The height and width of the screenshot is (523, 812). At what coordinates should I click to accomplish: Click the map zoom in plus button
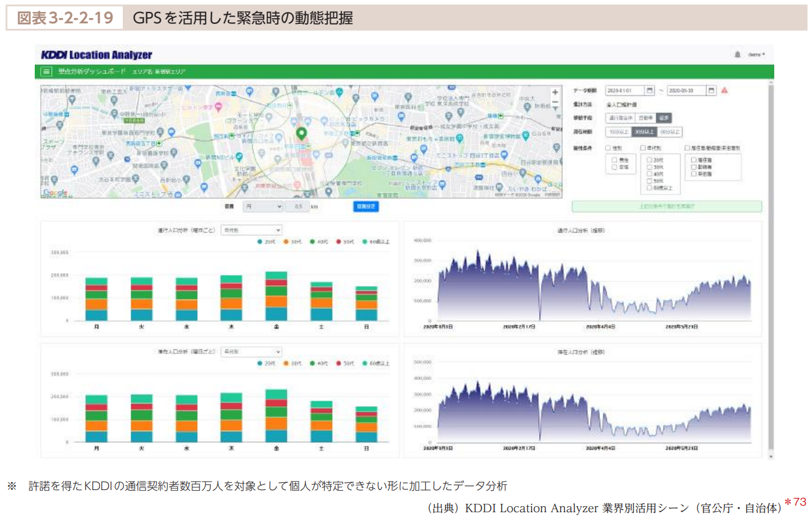tap(555, 92)
